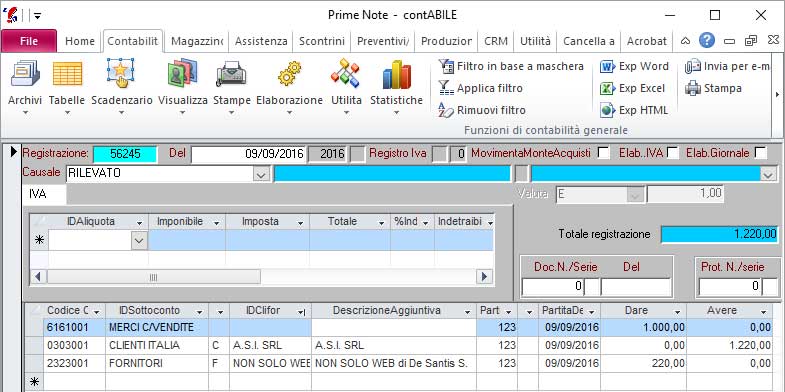Click the Prot. N./serie number field
The width and height of the screenshot is (785, 392).
click(x=730, y=286)
